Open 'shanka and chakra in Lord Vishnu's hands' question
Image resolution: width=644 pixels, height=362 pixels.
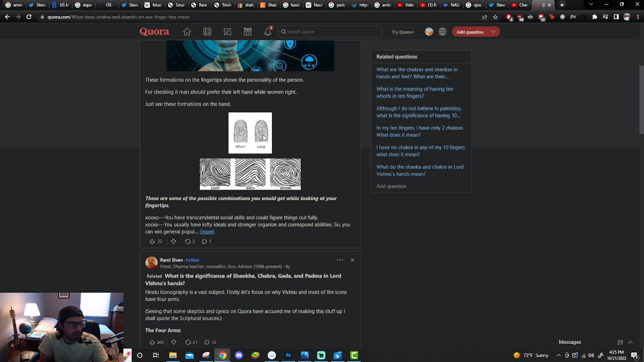point(420,170)
